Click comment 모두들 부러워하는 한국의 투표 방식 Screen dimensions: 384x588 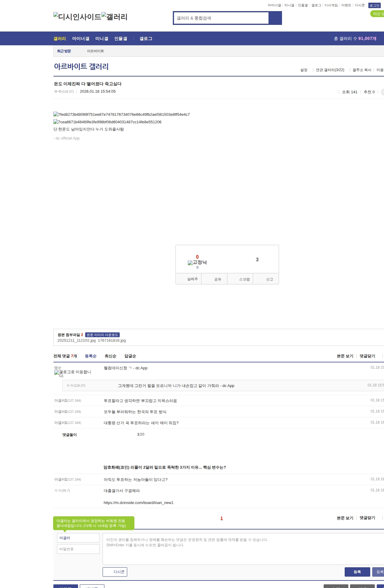pyautogui.click(x=135, y=412)
